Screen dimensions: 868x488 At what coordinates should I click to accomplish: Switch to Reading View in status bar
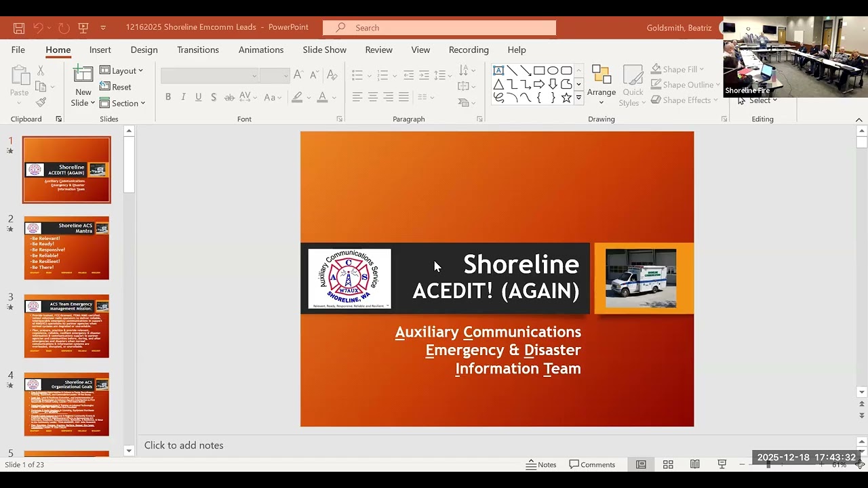coord(695,464)
